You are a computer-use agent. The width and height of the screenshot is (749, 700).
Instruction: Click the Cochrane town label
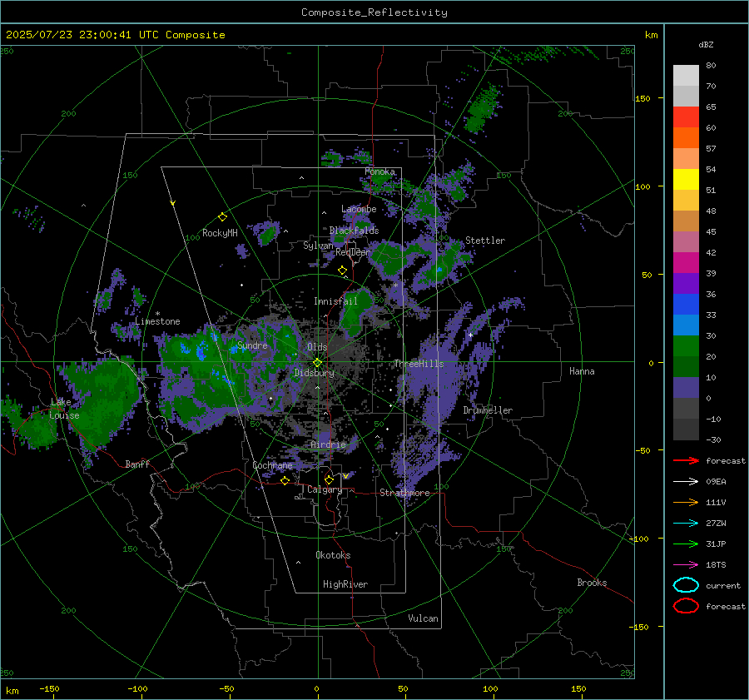pyautogui.click(x=272, y=465)
